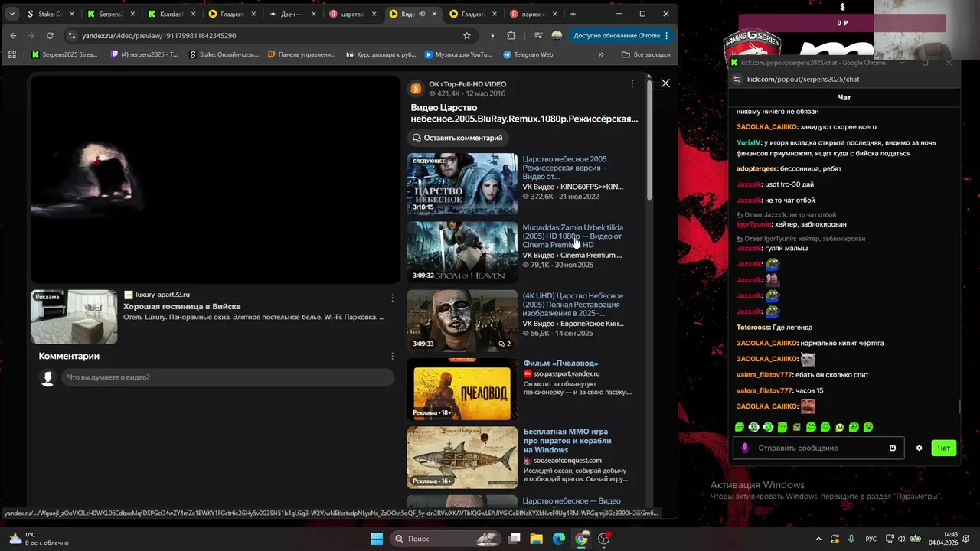
Task: Click username 'Totorooss' in Kick chat
Action: point(753,327)
